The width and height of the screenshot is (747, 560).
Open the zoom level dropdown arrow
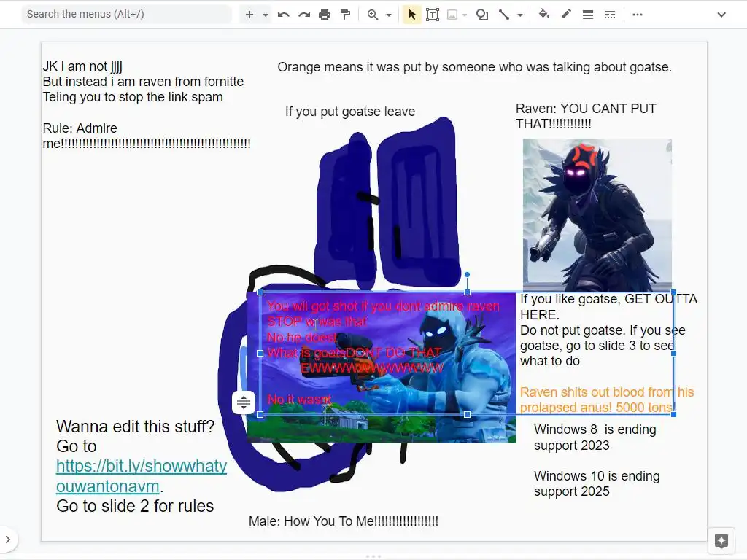click(x=389, y=15)
